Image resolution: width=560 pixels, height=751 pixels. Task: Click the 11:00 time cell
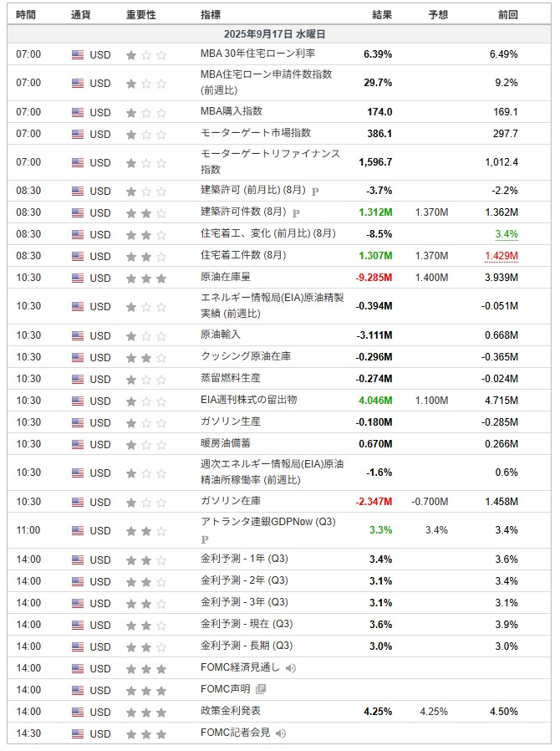pos(28,530)
